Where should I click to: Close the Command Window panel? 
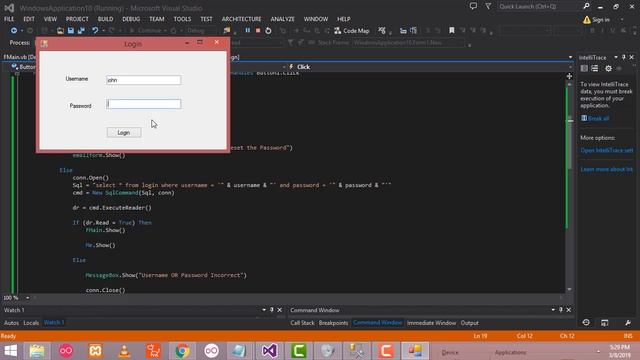[569, 310]
